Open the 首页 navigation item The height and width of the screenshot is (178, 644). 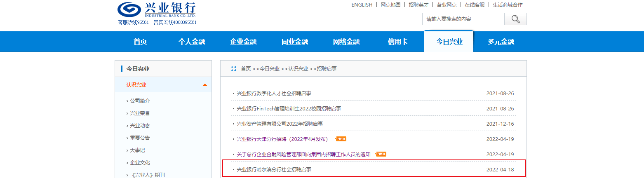point(140,42)
